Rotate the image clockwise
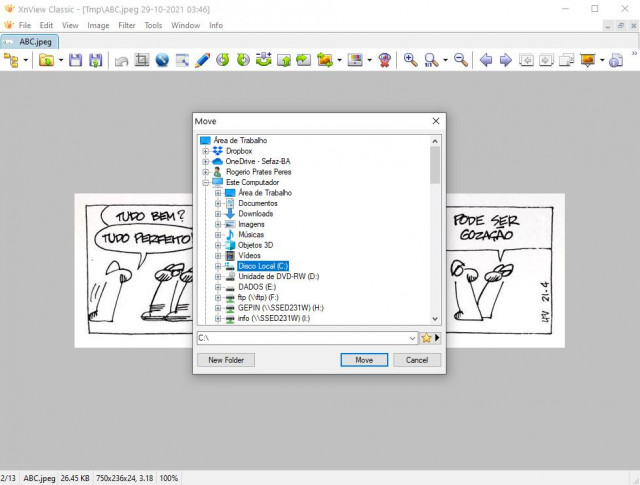This screenshot has height=485, width=640. (243, 60)
